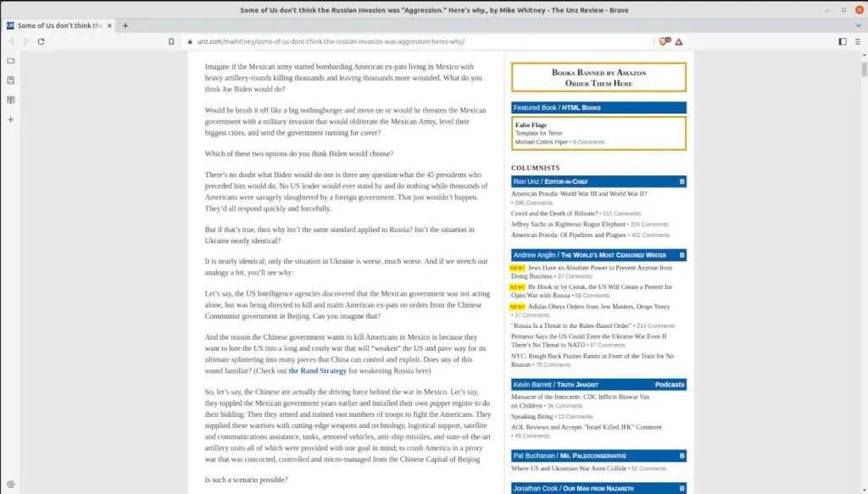The height and width of the screenshot is (494, 868).
Task: Toggle the sidebar panel button
Action: coord(842,42)
